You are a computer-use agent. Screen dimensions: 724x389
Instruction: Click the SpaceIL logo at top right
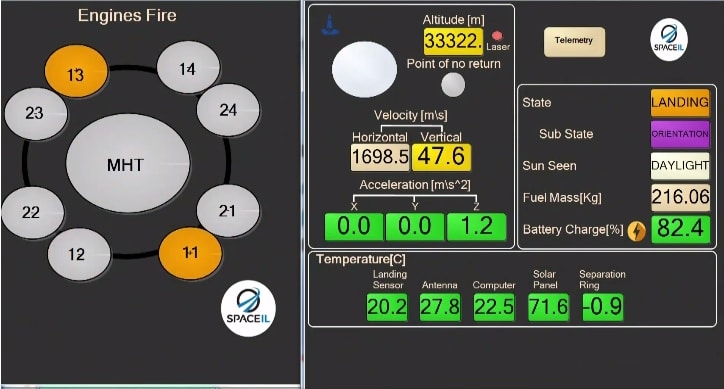tap(669, 40)
